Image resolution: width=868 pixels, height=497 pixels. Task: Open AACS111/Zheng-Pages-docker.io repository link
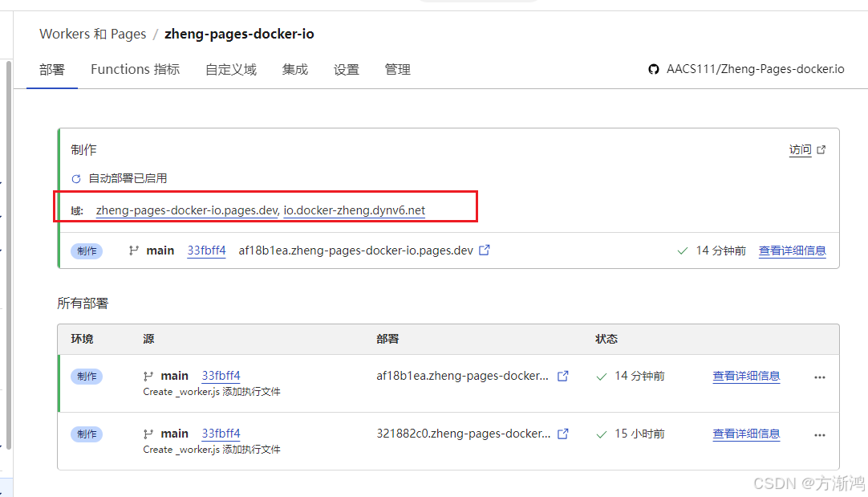pos(755,69)
